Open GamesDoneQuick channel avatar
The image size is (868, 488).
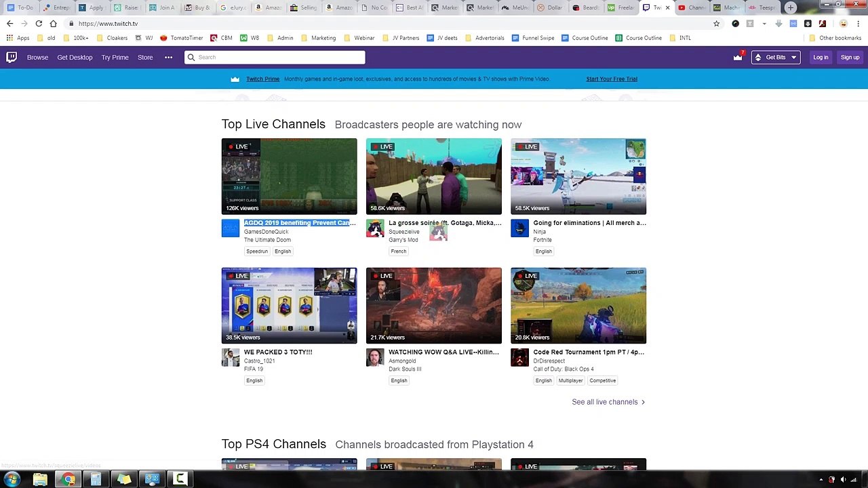pos(231,228)
